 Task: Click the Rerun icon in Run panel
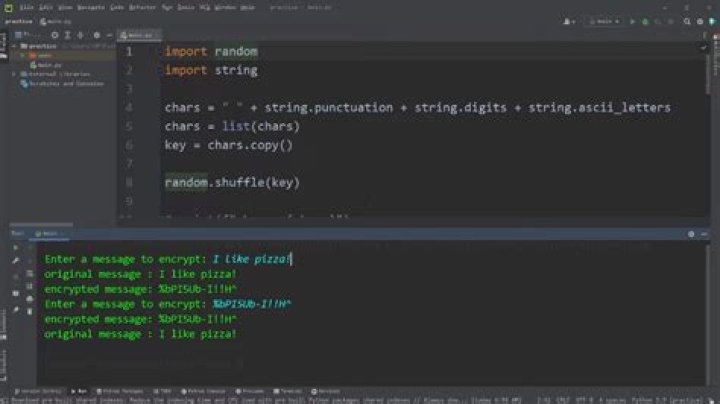pyautogui.click(x=16, y=246)
